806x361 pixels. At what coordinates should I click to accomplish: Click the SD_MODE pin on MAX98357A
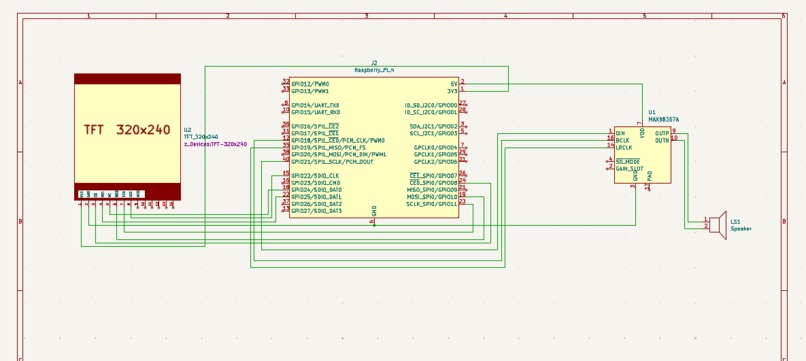pyautogui.click(x=628, y=161)
